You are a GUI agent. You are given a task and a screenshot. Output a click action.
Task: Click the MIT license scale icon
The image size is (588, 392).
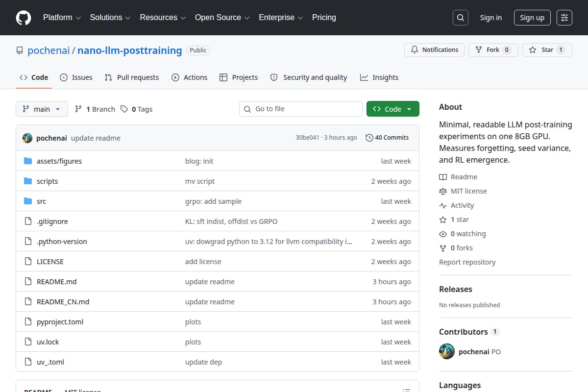443,191
